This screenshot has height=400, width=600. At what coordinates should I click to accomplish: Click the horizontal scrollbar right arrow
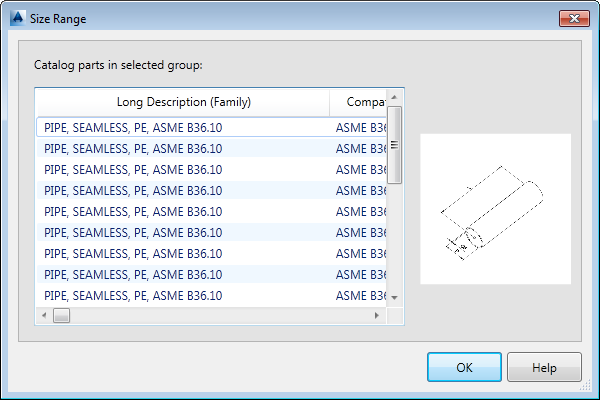click(378, 315)
